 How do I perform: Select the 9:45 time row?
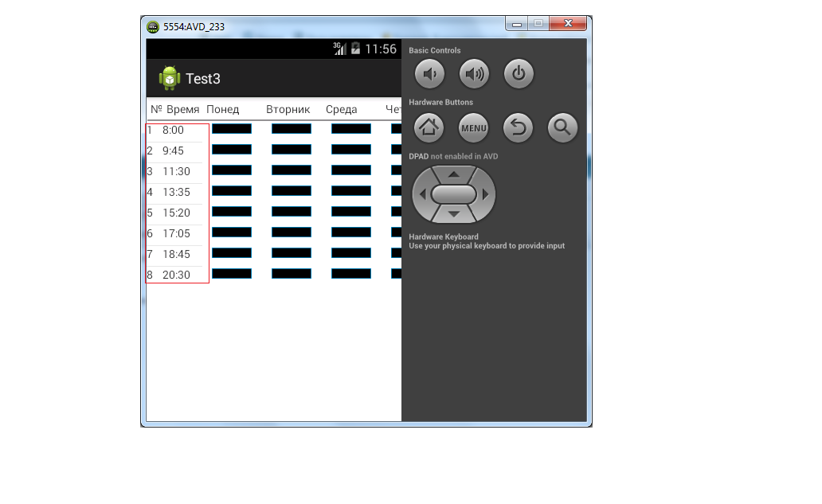(174, 151)
